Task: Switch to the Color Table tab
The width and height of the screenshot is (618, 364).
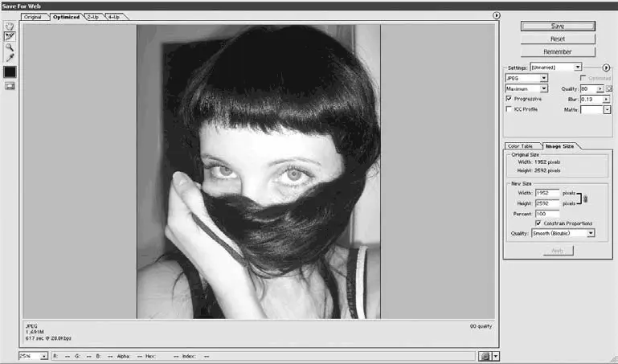Action: (x=520, y=145)
